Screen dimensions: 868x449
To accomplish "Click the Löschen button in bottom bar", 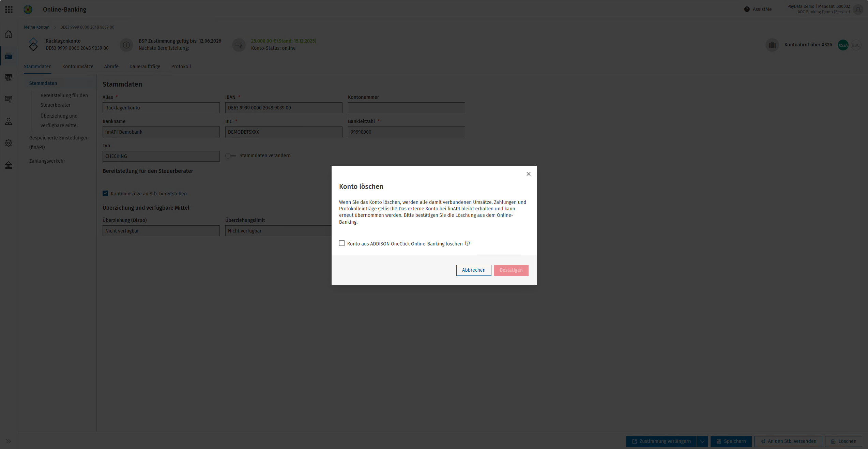I will click(x=843, y=441).
